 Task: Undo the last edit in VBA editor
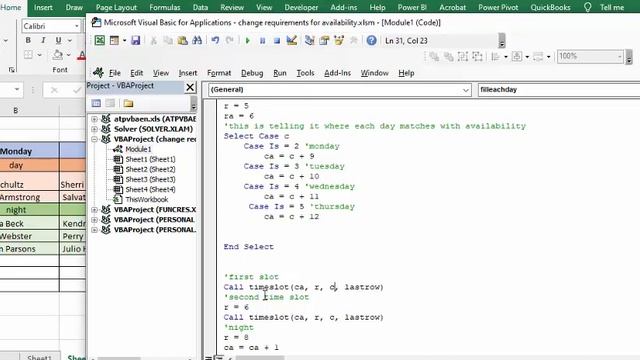[215, 40]
